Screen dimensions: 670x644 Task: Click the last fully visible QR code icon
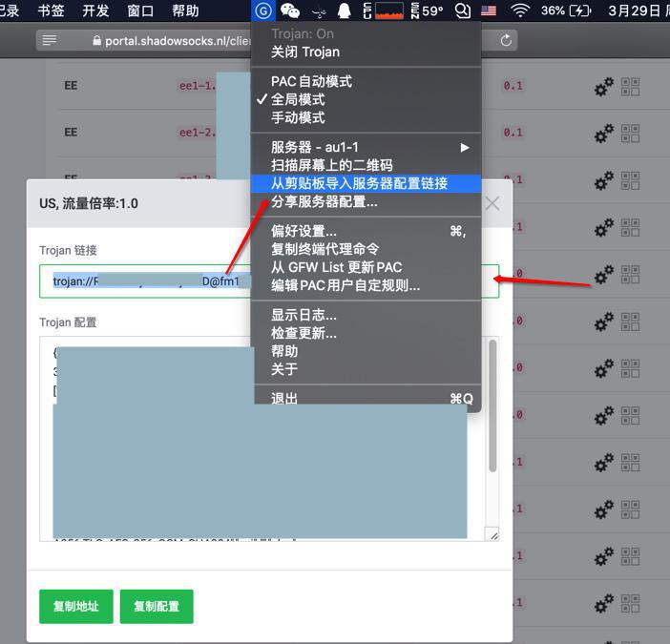pyautogui.click(x=630, y=603)
